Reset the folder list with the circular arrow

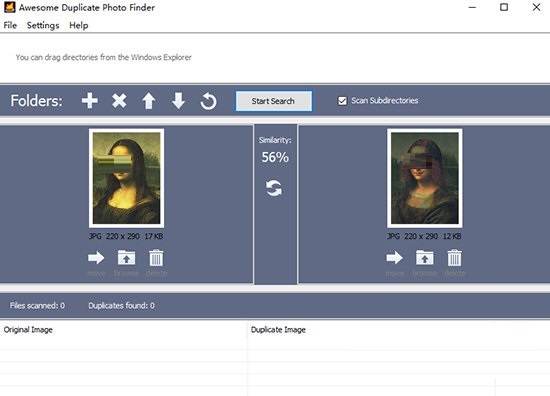point(208,101)
